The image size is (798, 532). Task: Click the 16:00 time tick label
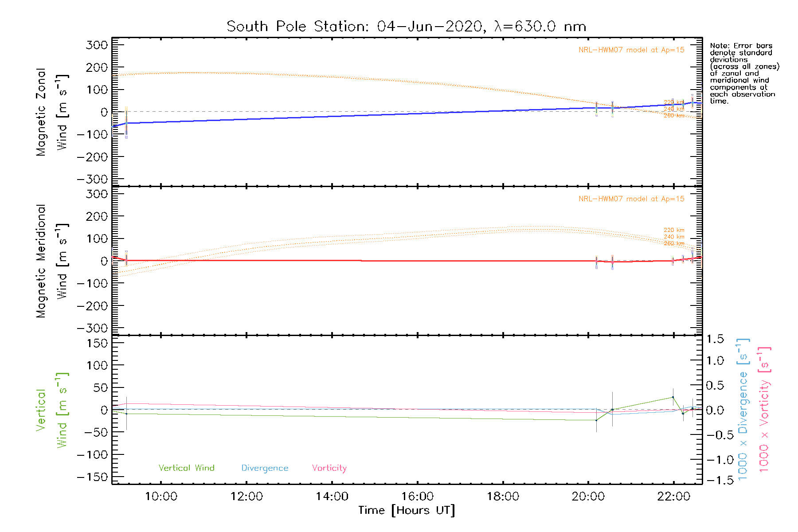(x=418, y=497)
